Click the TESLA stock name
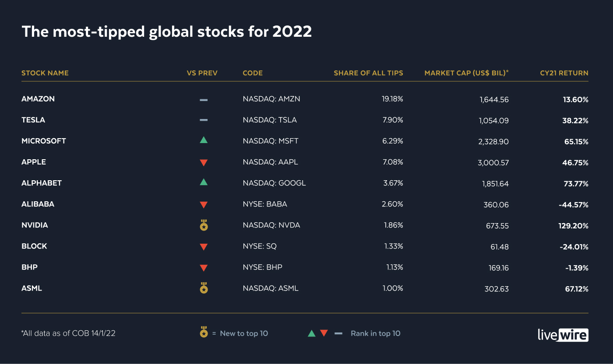Image resolution: width=613 pixels, height=364 pixels. (33, 120)
